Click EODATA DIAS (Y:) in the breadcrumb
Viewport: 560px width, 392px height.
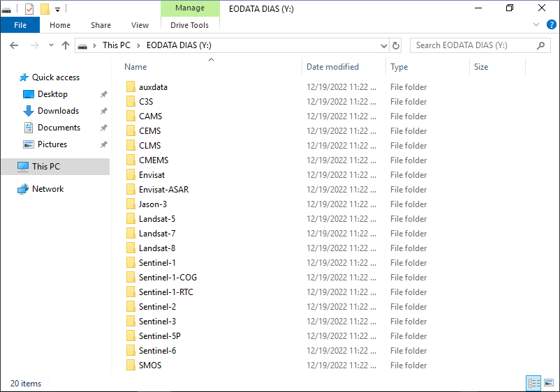pos(179,45)
